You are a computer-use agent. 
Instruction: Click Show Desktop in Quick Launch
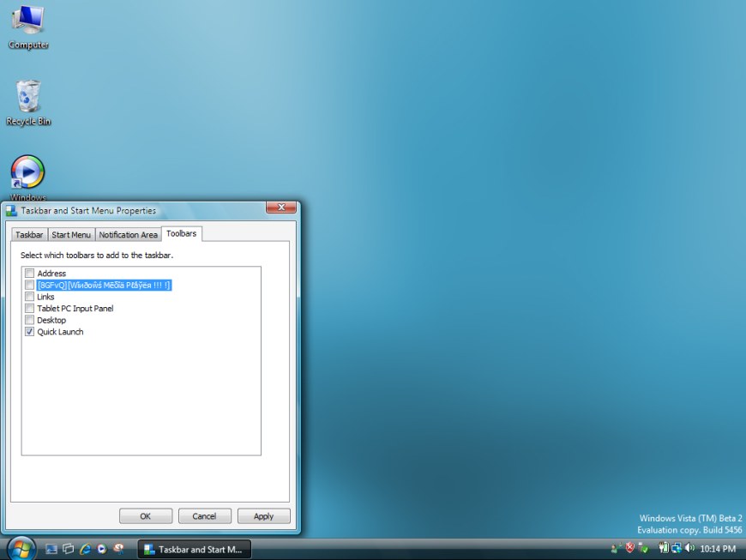coord(51,549)
